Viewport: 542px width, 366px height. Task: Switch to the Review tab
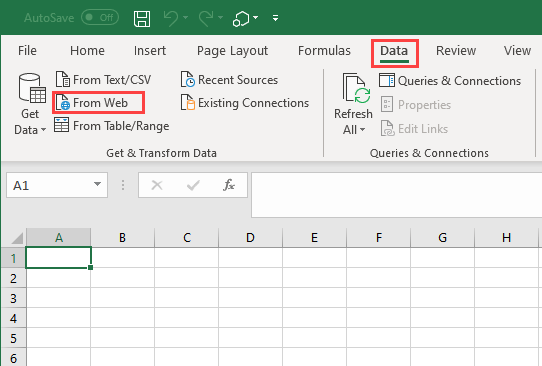tap(456, 51)
